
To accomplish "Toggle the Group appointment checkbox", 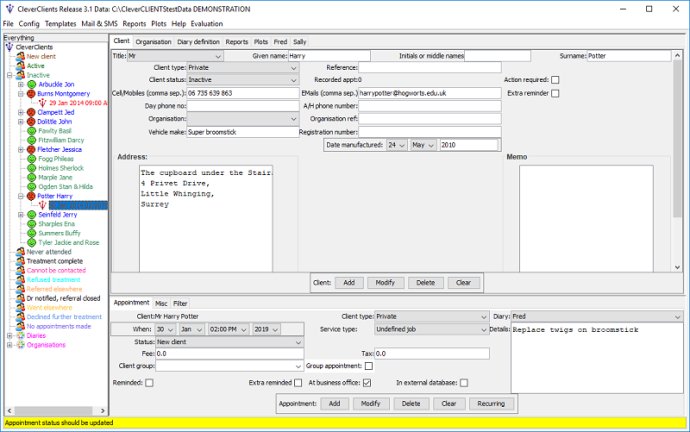I will click(369, 366).
